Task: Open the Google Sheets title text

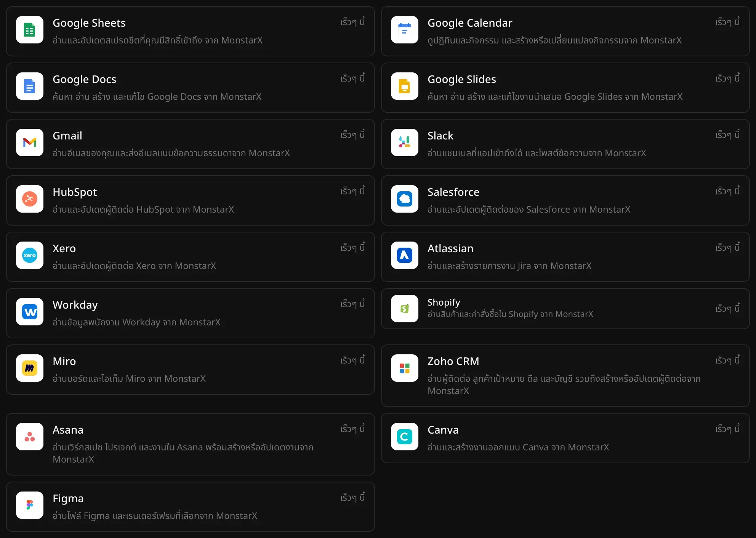Action: click(89, 23)
